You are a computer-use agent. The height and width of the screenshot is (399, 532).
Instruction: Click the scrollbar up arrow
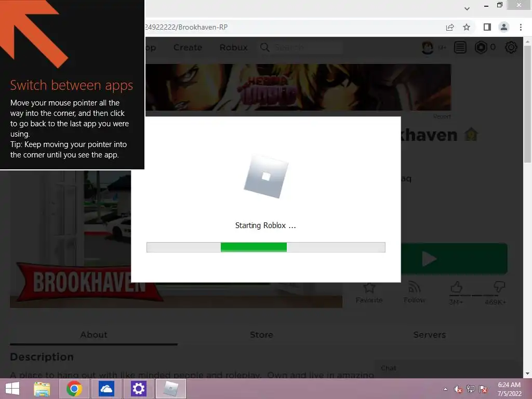tap(527, 42)
